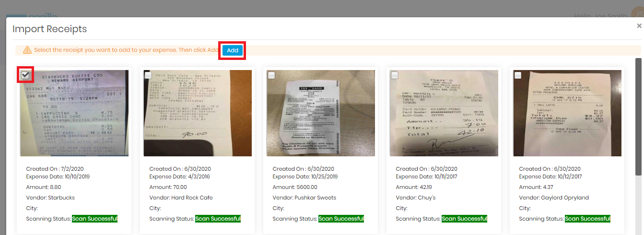Screen dimensions: 644x235
Task: Click Scan Successful badge on Starbucks card
Action: point(94,219)
